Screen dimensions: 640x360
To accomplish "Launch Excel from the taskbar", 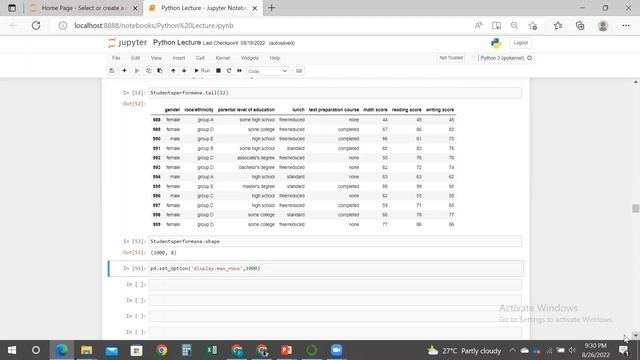I will [x=212, y=350].
